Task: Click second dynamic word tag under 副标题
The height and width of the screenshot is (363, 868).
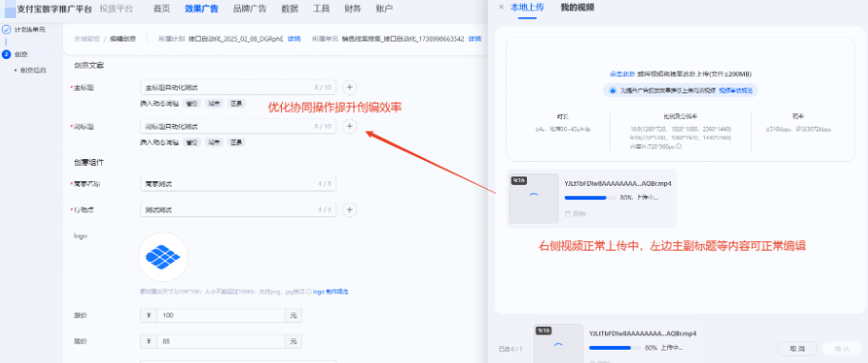Action: point(214,143)
